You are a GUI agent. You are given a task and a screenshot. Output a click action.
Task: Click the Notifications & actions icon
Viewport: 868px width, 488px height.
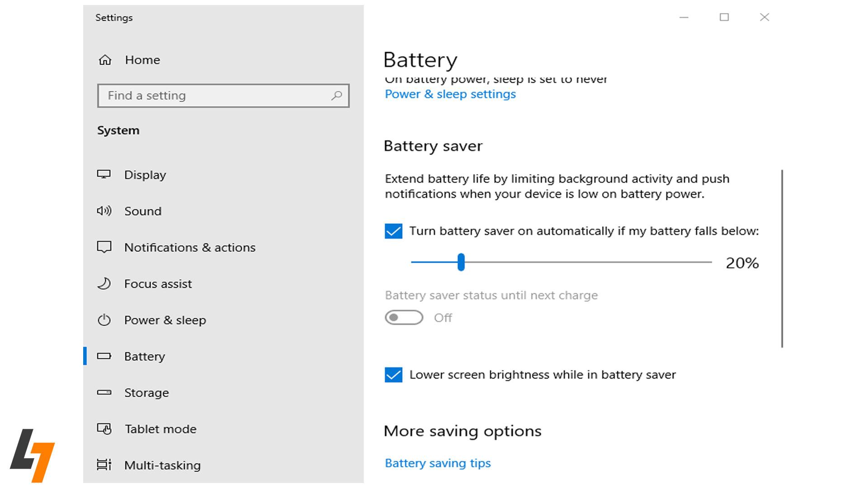(104, 247)
